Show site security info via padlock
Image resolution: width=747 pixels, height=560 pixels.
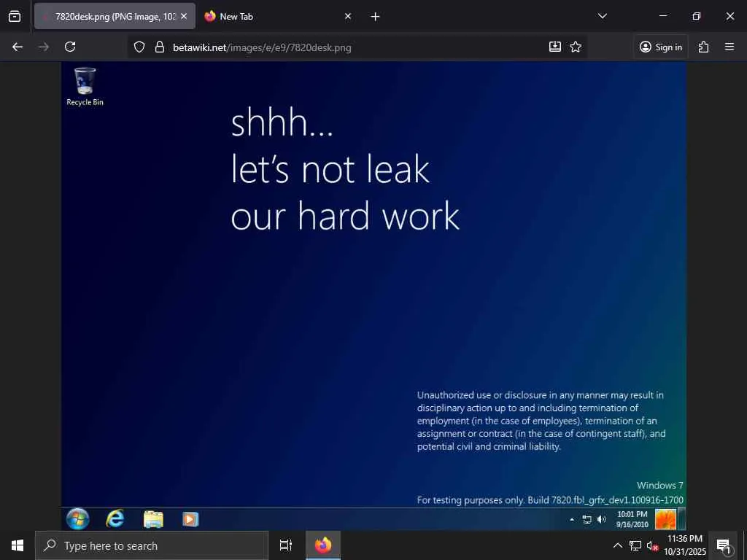160,47
